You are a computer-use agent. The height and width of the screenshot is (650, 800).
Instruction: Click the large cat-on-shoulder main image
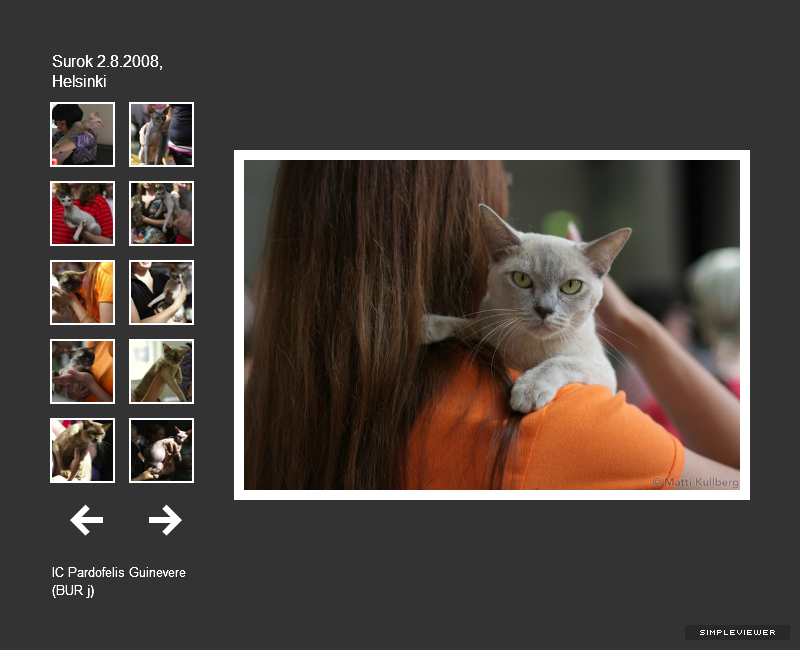coord(492,325)
